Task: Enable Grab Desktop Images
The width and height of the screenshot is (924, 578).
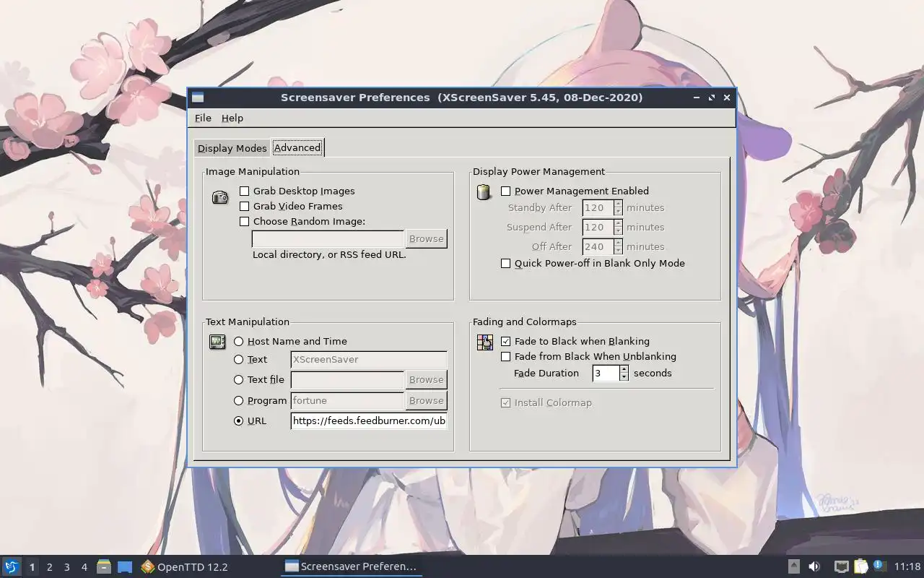Action: click(x=245, y=191)
